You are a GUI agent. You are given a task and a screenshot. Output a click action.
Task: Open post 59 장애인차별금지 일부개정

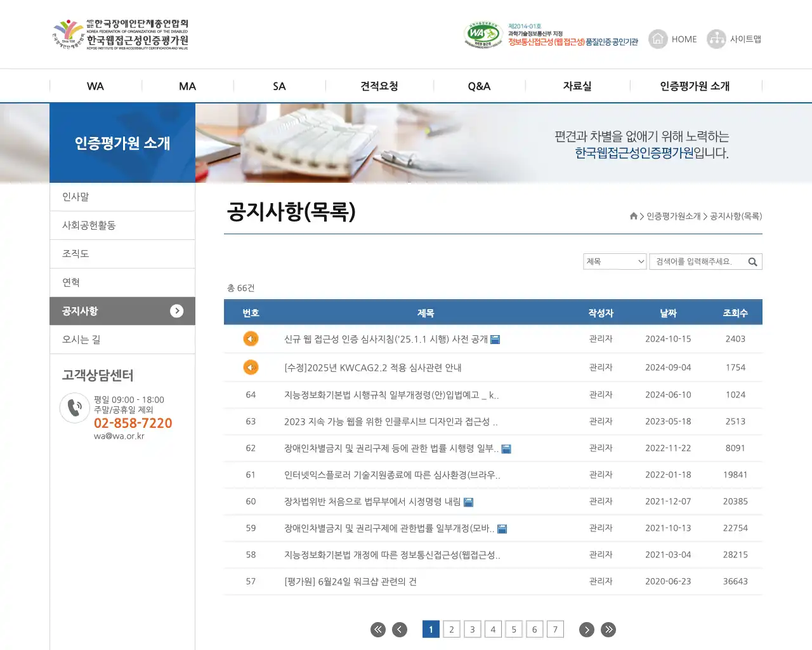tap(390, 528)
